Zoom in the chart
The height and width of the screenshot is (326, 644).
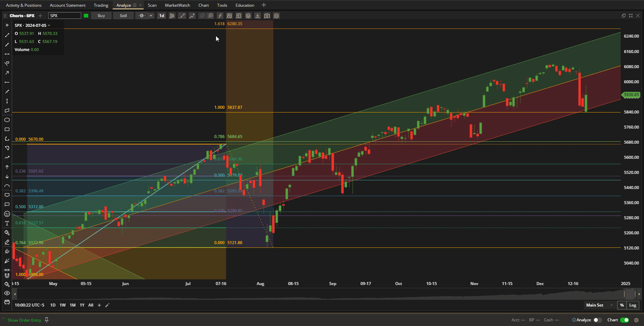211,16
